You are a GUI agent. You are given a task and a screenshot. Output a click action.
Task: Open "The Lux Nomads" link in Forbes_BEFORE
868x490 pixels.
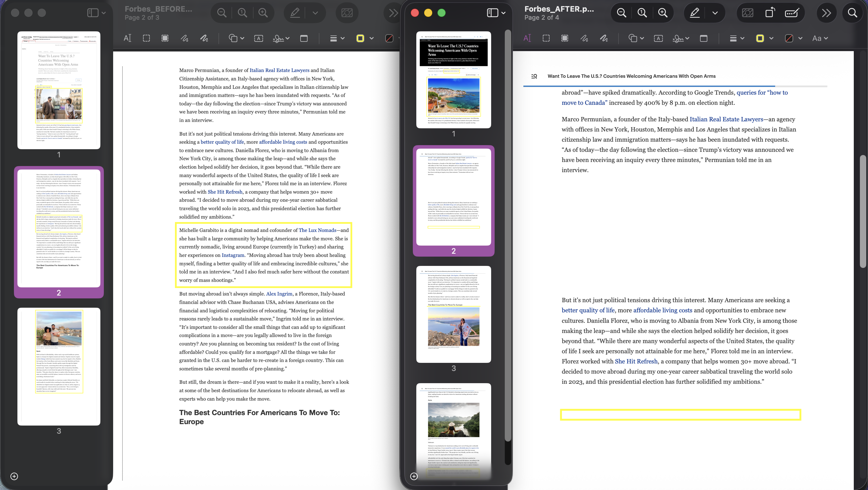(317, 230)
